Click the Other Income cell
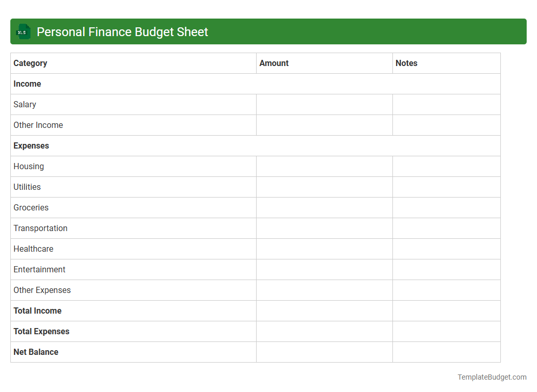537x392 pixels. pos(38,125)
